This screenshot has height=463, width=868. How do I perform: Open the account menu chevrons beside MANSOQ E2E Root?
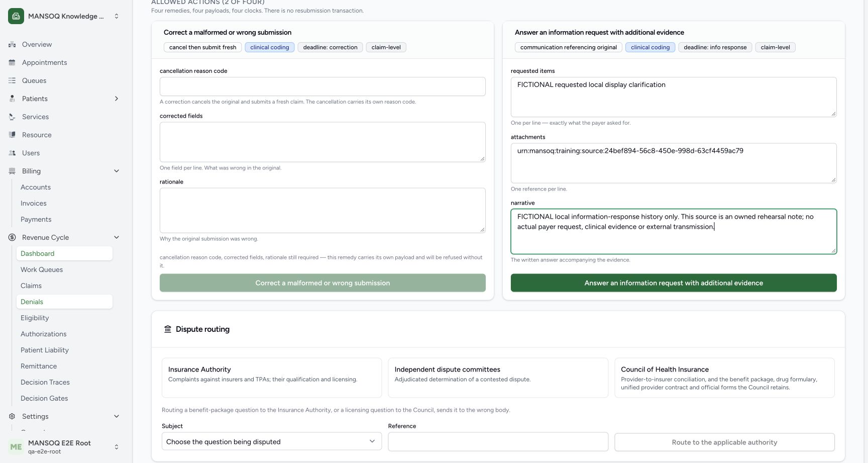pos(117,447)
